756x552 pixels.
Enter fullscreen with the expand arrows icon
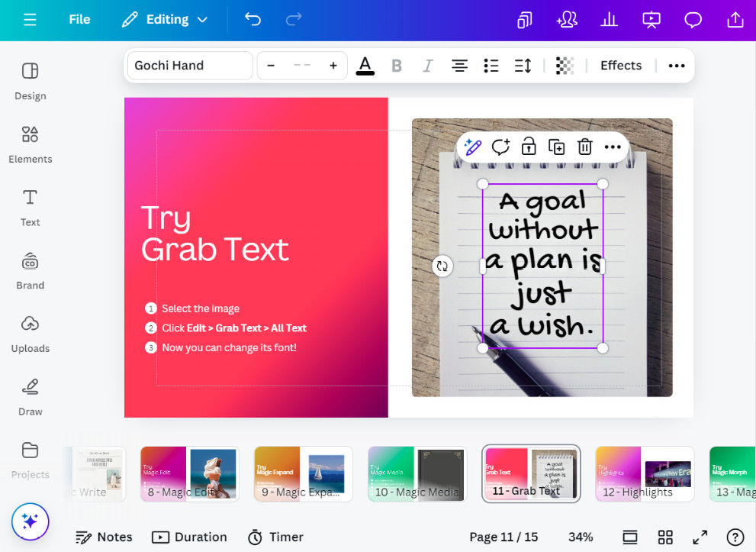[700, 537]
